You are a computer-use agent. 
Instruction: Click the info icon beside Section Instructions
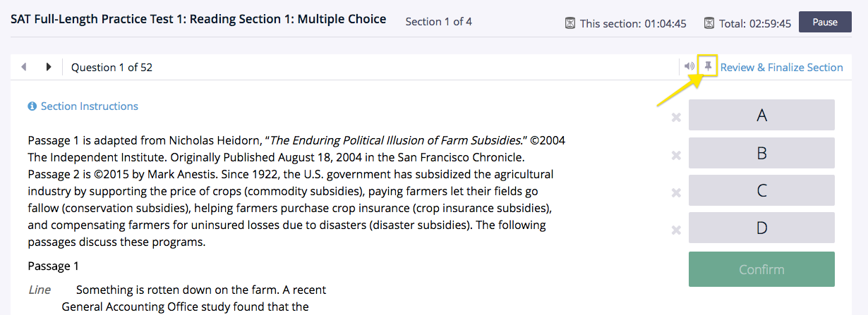(32, 106)
